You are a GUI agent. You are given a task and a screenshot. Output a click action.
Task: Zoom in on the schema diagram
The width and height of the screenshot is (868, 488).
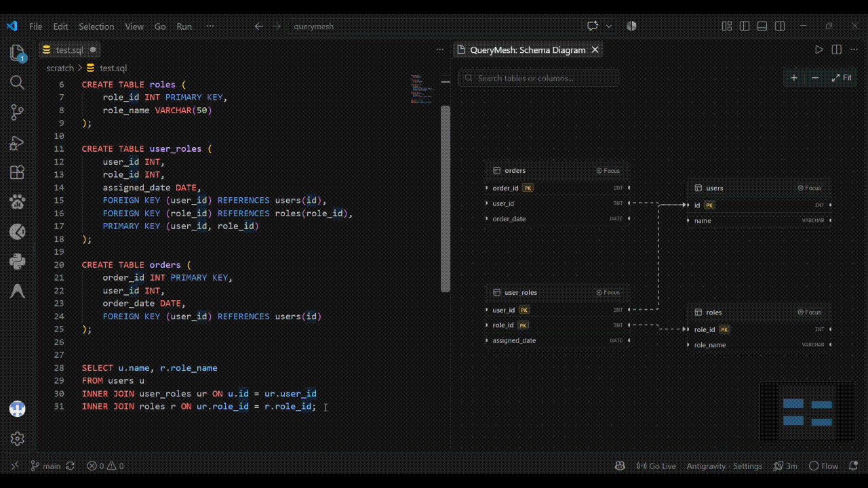794,78
